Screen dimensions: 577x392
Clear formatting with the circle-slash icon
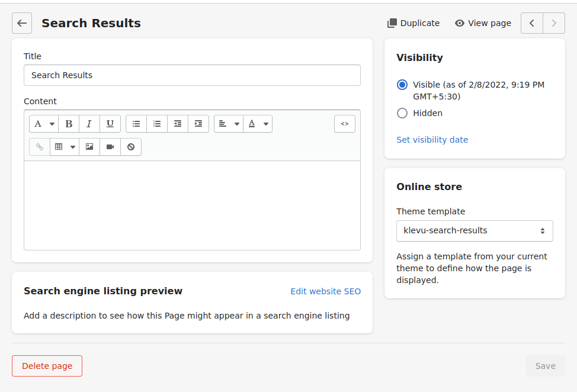(x=131, y=147)
